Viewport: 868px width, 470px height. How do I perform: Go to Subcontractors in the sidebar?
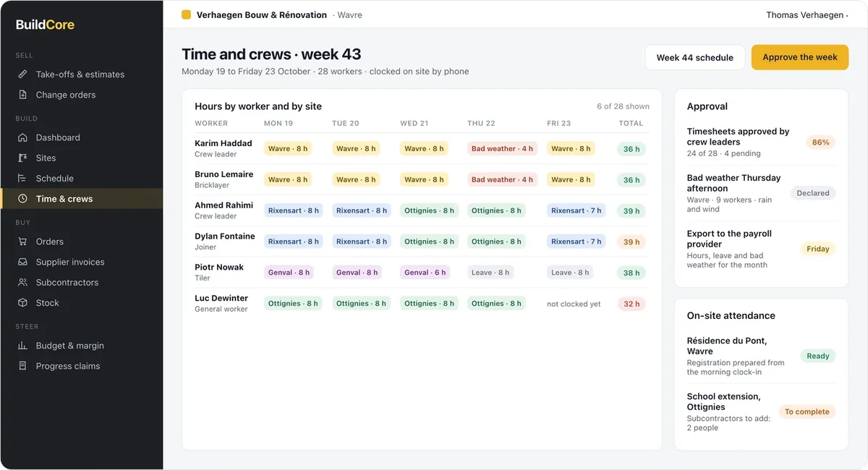tap(82, 283)
